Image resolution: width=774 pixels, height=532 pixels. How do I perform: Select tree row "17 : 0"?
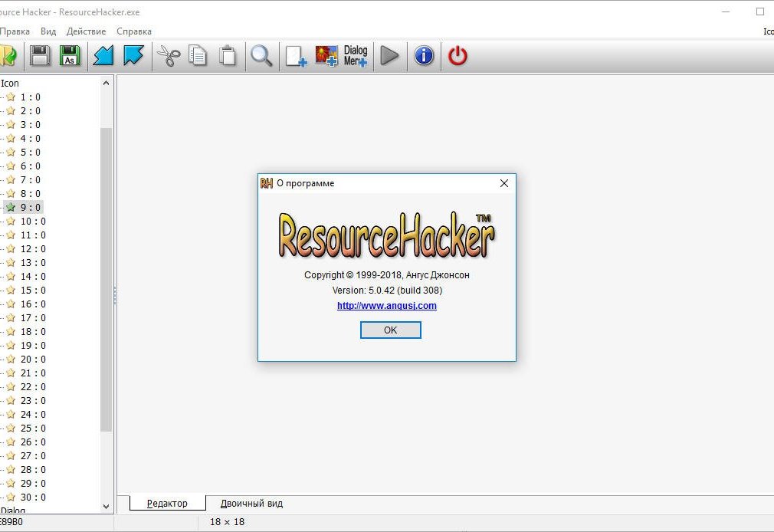(x=33, y=318)
